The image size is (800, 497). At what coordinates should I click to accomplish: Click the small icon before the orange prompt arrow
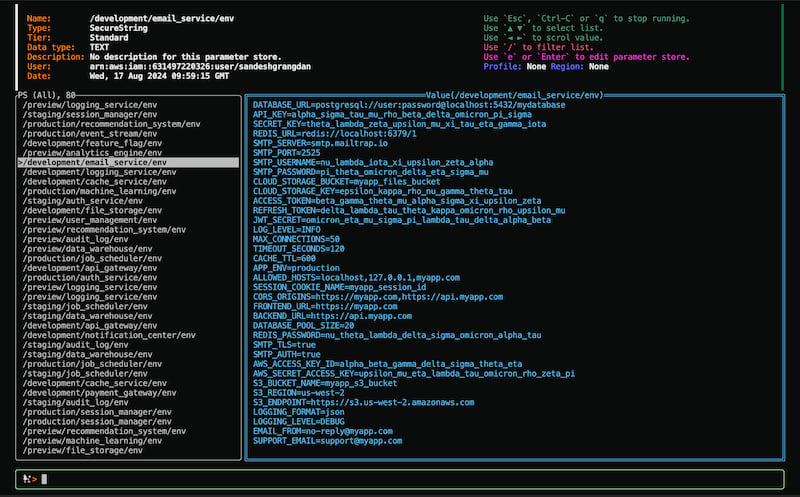tap(26, 479)
